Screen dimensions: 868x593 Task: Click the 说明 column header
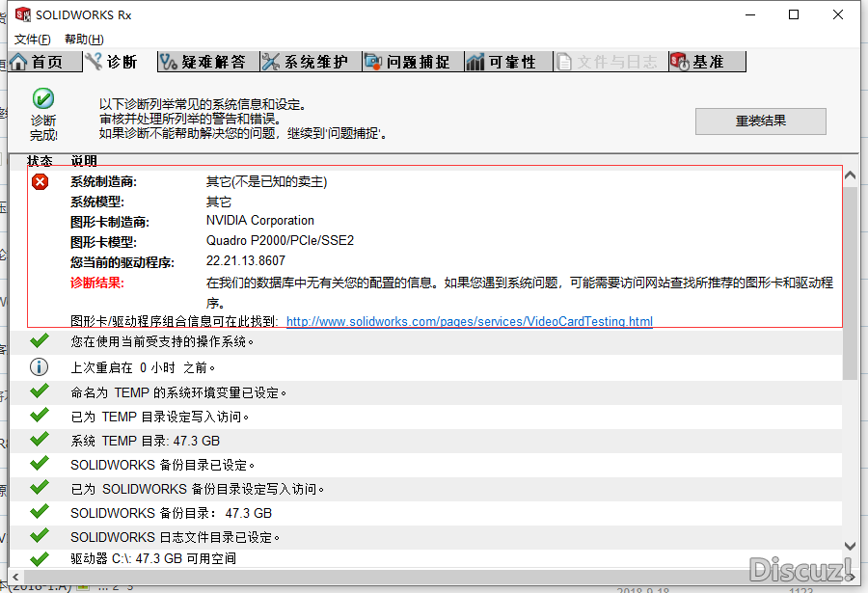pos(84,161)
